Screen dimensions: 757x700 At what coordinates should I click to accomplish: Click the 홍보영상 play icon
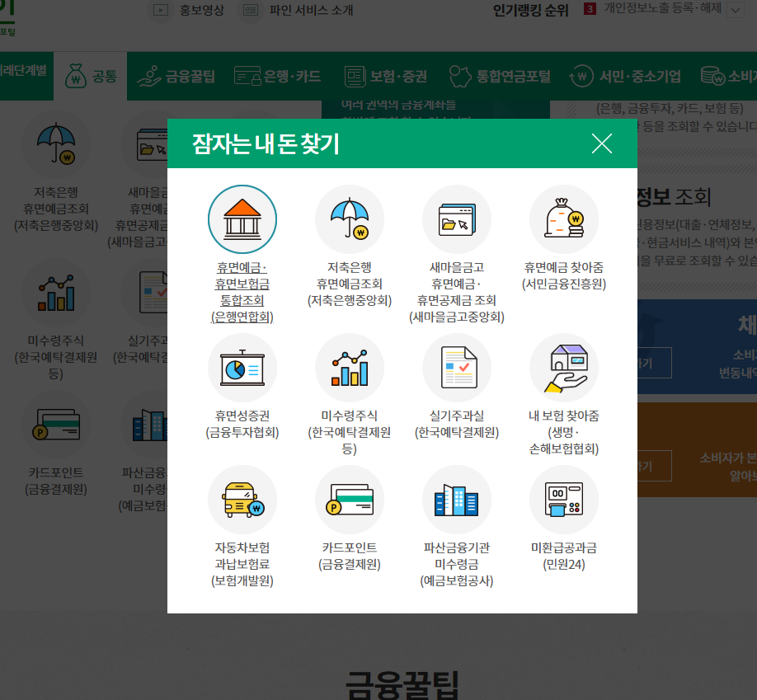161,10
